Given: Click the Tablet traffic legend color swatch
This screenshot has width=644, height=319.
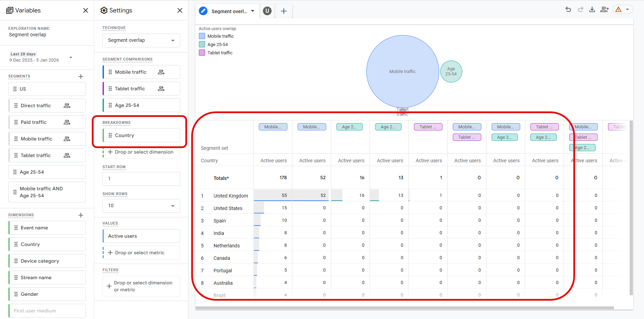Looking at the screenshot, I should point(202,53).
